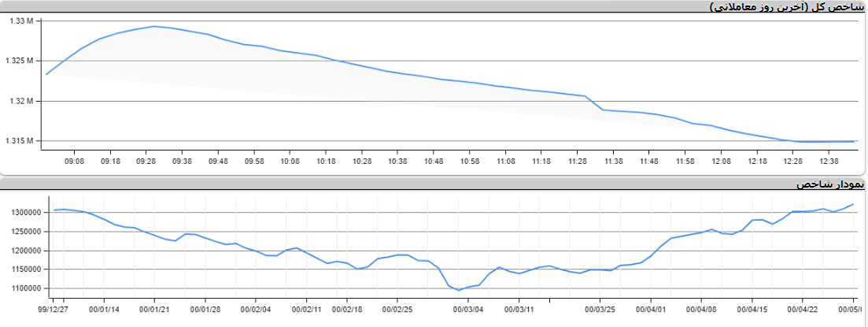Select the 00/04/22 date label
Image resolution: width=868 pixels, height=327 pixels.
coord(802,309)
